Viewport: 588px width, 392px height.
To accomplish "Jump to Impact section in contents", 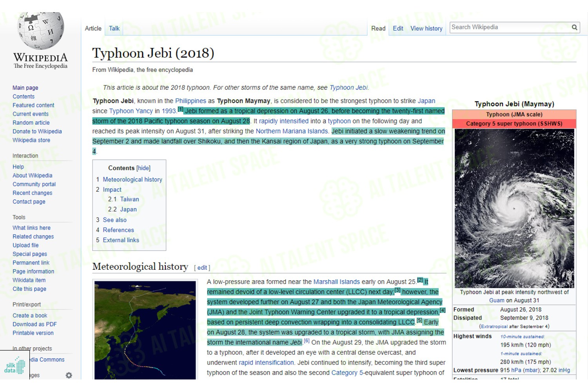I will pos(112,190).
